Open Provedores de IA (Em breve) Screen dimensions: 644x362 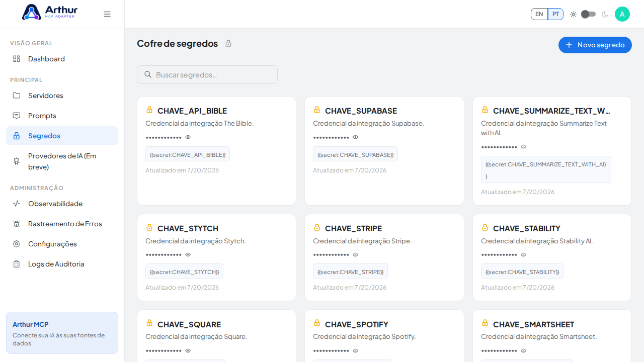click(62, 161)
